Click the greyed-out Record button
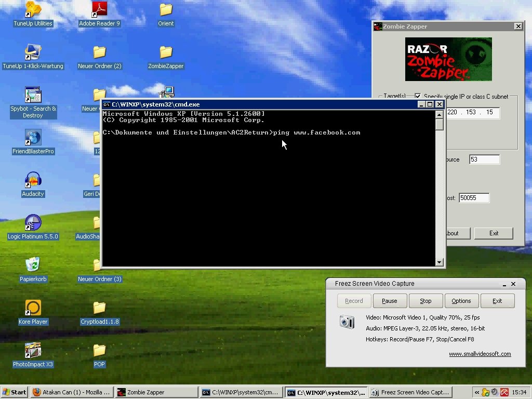Image resolution: width=532 pixels, height=399 pixels. pyautogui.click(x=354, y=301)
